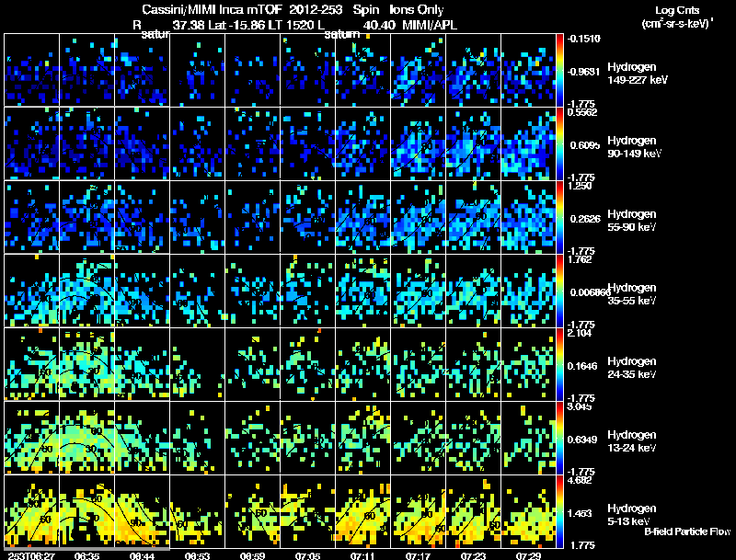Click the color bar for Hydrogen 35-55 keV
The height and width of the screenshot is (560, 736).
point(559,291)
